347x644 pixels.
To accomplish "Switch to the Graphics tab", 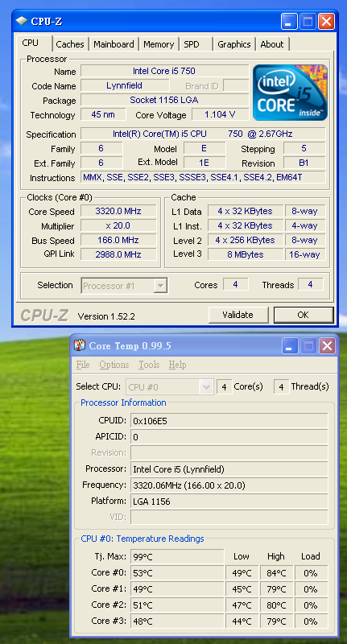I will [x=234, y=44].
